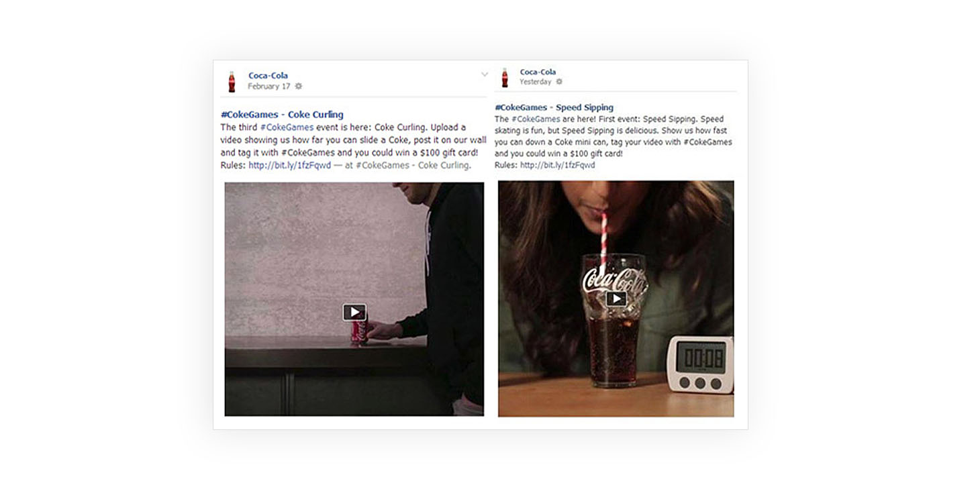
Task: Follow the bit.ly rules link in the Sipping post
Action: pos(557,165)
